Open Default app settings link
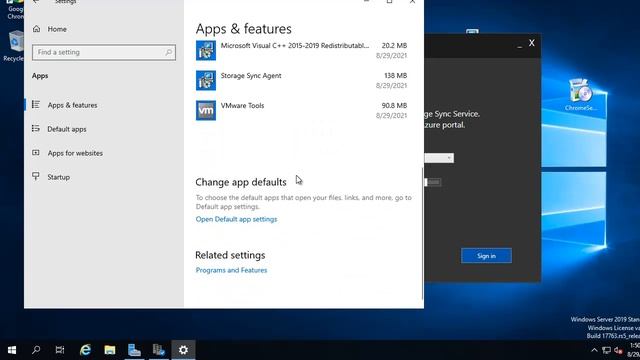640x360 pixels. tap(236, 219)
